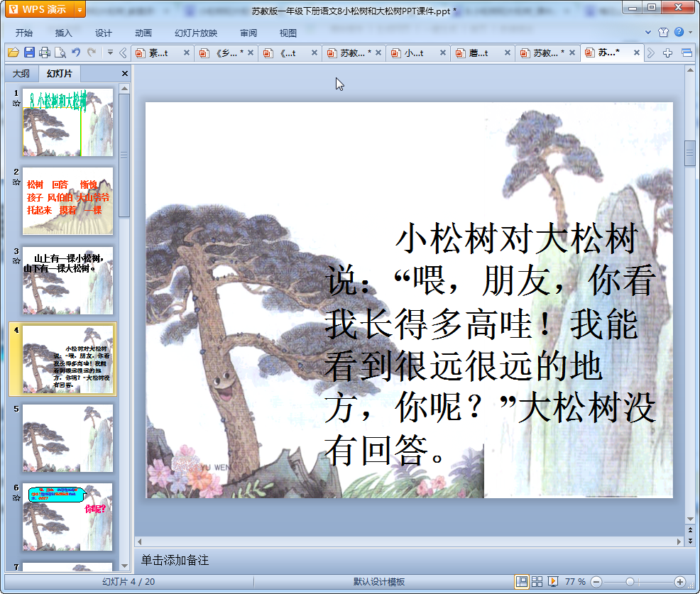
Task: Select slide 5 thumbnail
Action: click(68, 439)
